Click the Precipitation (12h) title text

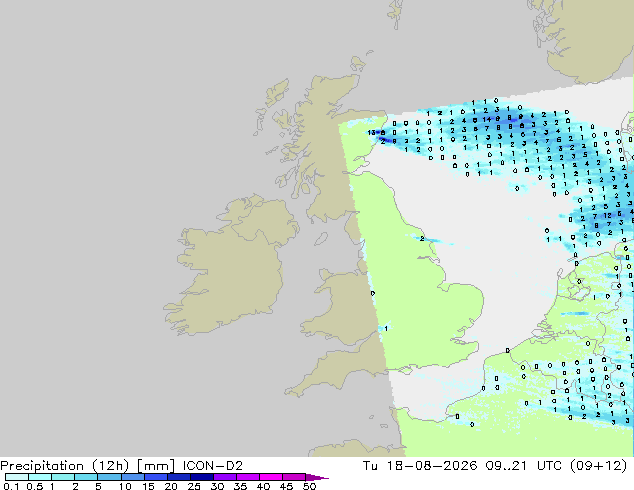[65, 466]
